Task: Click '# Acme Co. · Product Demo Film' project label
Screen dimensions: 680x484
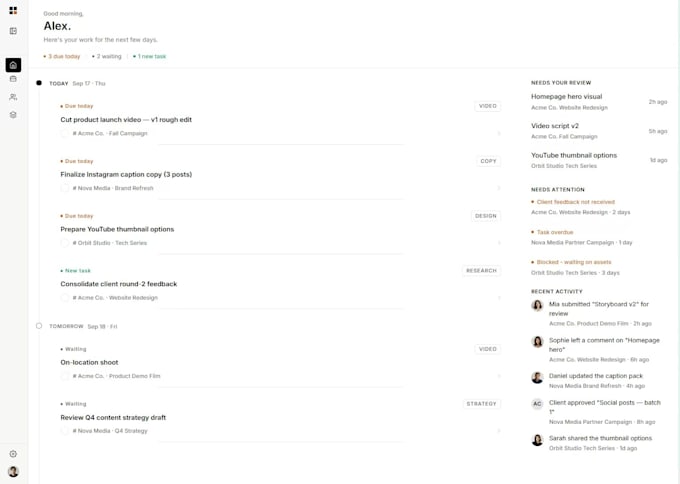Action: coord(116,376)
